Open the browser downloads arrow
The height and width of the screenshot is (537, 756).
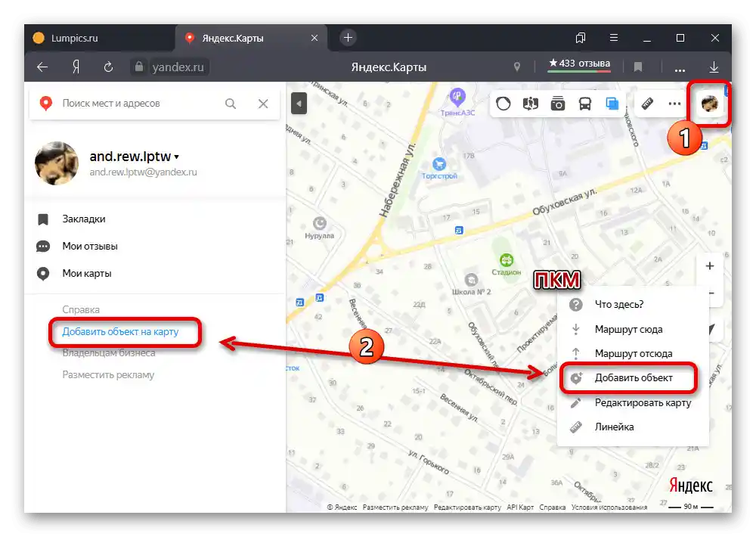pos(714,67)
